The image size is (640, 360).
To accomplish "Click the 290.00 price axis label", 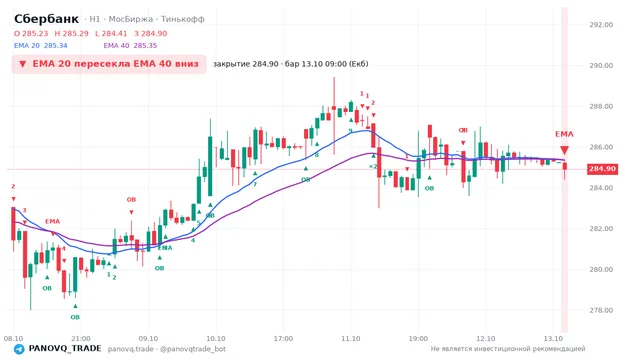I will [x=601, y=65].
